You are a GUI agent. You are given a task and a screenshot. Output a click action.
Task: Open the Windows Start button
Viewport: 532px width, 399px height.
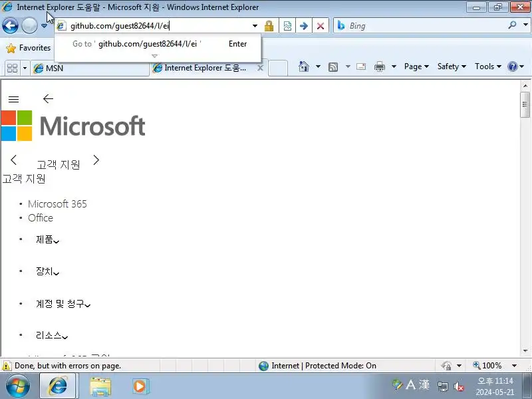[x=18, y=386]
